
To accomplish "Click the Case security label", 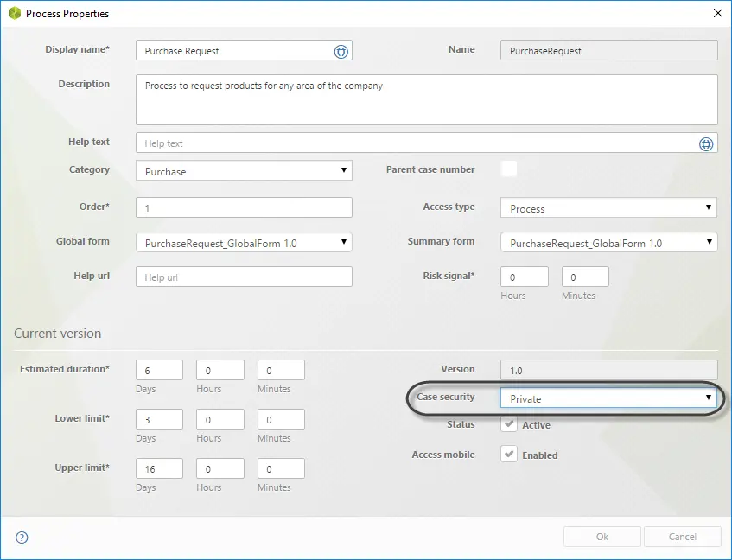I will [x=445, y=397].
